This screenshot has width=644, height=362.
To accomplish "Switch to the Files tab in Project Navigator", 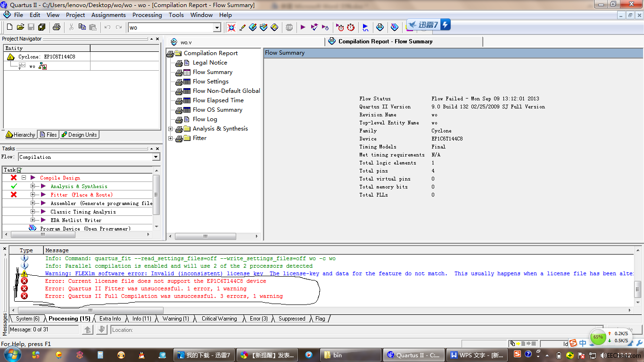I will click(48, 135).
